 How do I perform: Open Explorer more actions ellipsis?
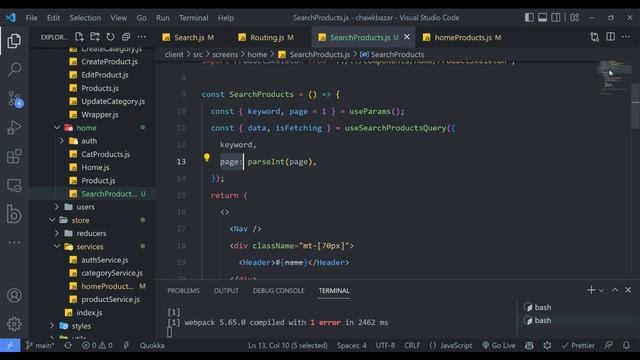142,37
